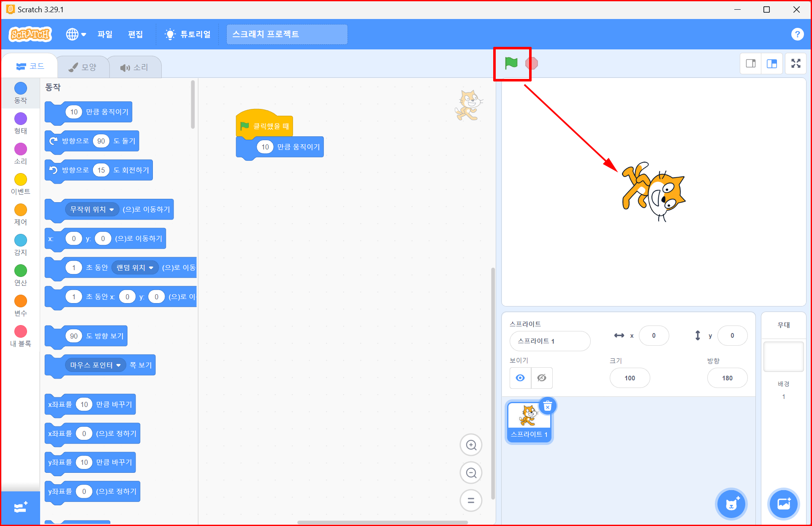This screenshot has height=526, width=812.
Task: Expand 마우스 포인터 dropdown in block
Action: pos(118,365)
